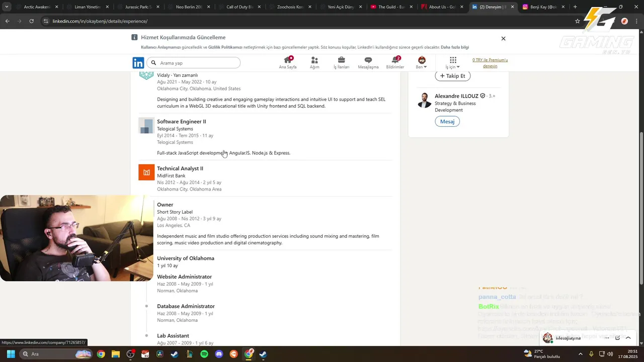
Task: Open the Ben profile menu
Action: point(422,63)
